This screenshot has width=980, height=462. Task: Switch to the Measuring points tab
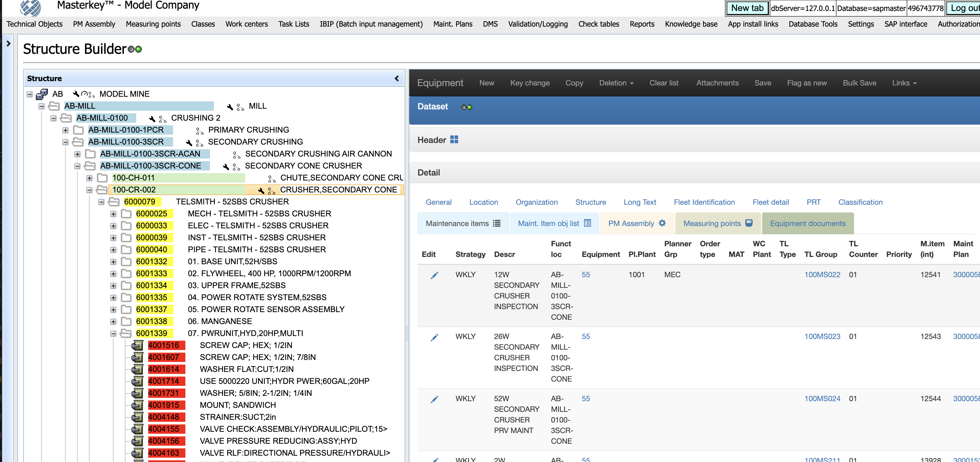click(x=718, y=223)
